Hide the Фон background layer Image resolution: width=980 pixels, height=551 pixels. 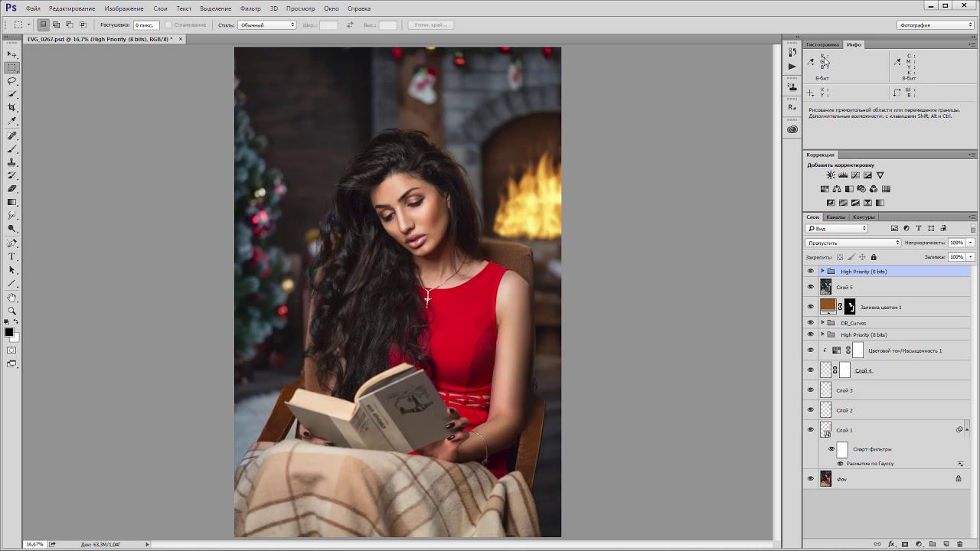[811, 479]
